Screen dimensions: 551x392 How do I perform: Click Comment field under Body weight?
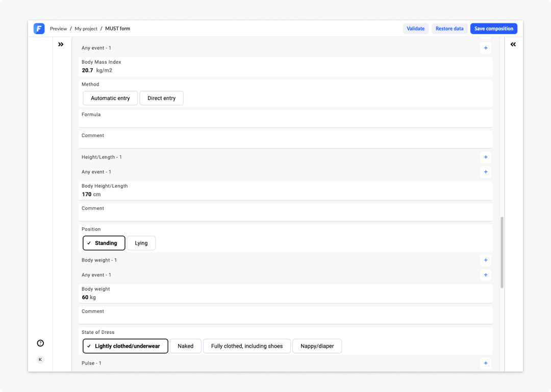[286, 315]
